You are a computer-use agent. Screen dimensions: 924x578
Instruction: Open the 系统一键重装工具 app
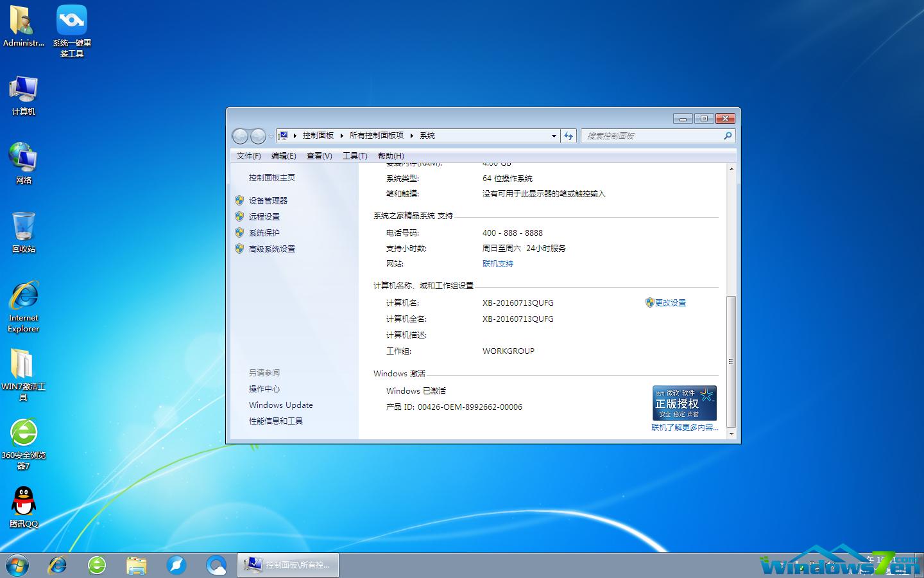[x=71, y=22]
